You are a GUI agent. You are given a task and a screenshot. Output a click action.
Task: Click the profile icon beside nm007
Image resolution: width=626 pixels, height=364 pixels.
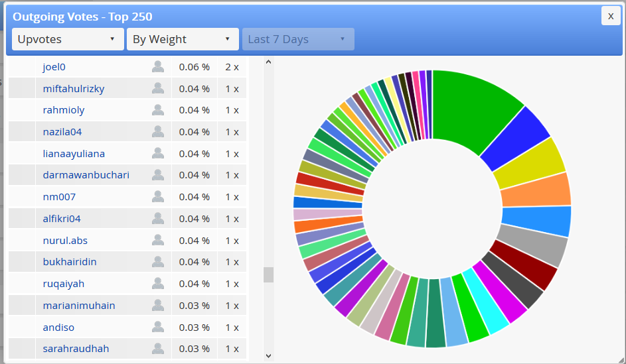pyautogui.click(x=158, y=196)
